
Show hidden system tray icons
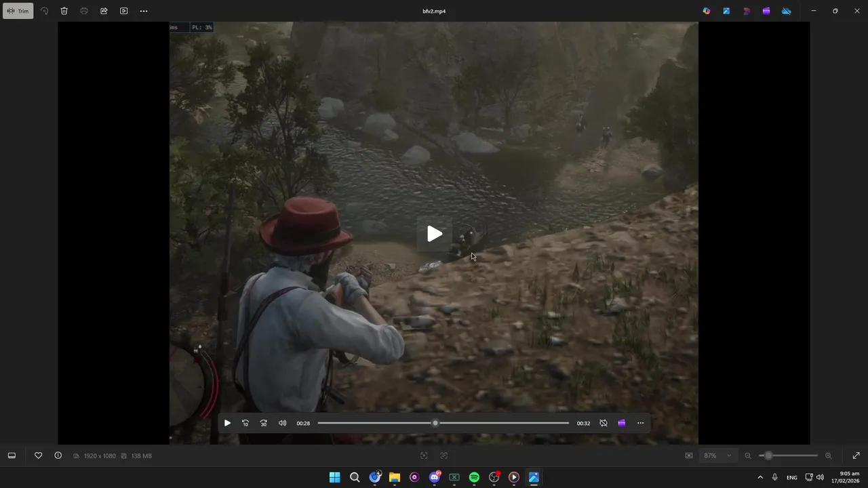click(x=759, y=477)
